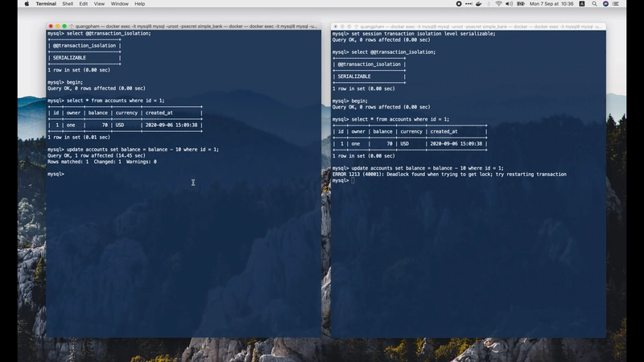Open the Shell menu
Viewport: 644px width, 362px height.
tap(68, 4)
